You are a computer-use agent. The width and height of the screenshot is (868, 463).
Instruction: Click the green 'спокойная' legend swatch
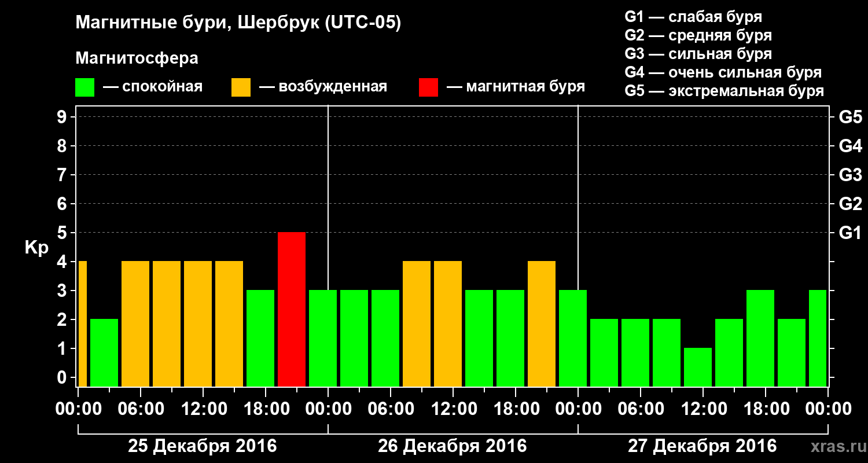[x=84, y=87]
